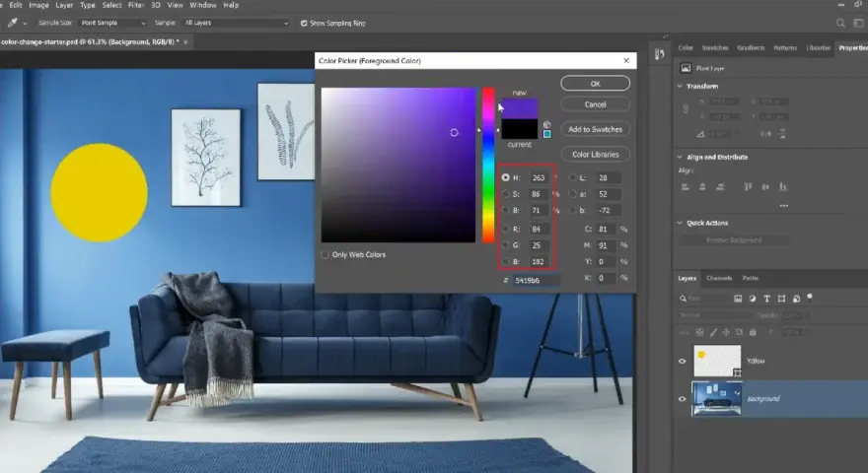Image resolution: width=868 pixels, height=473 pixels.
Task: Hide the Background layer eye icon
Action: click(682, 399)
